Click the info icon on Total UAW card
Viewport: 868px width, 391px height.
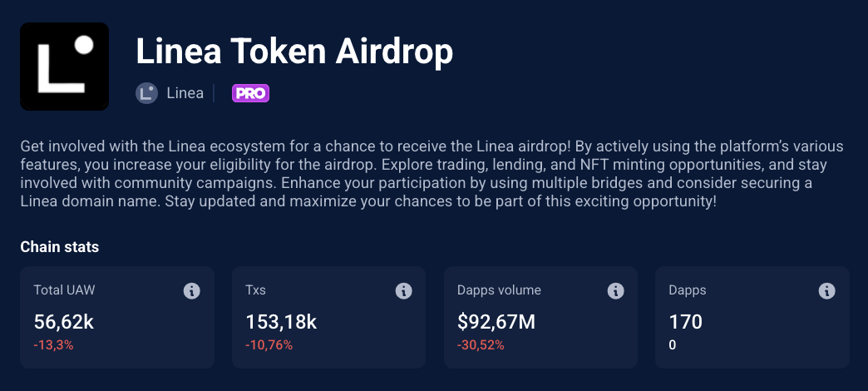[191, 290]
